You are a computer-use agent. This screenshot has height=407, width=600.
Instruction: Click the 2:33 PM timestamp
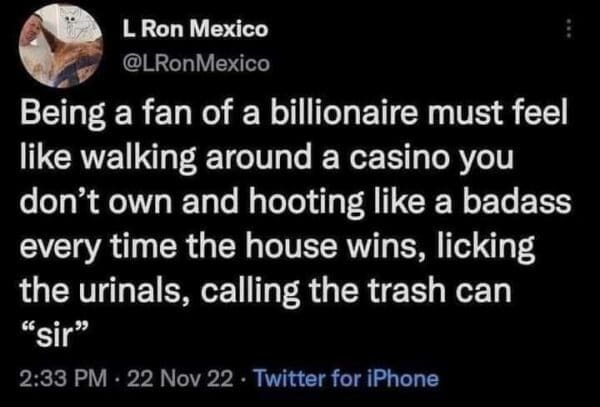coord(58,378)
